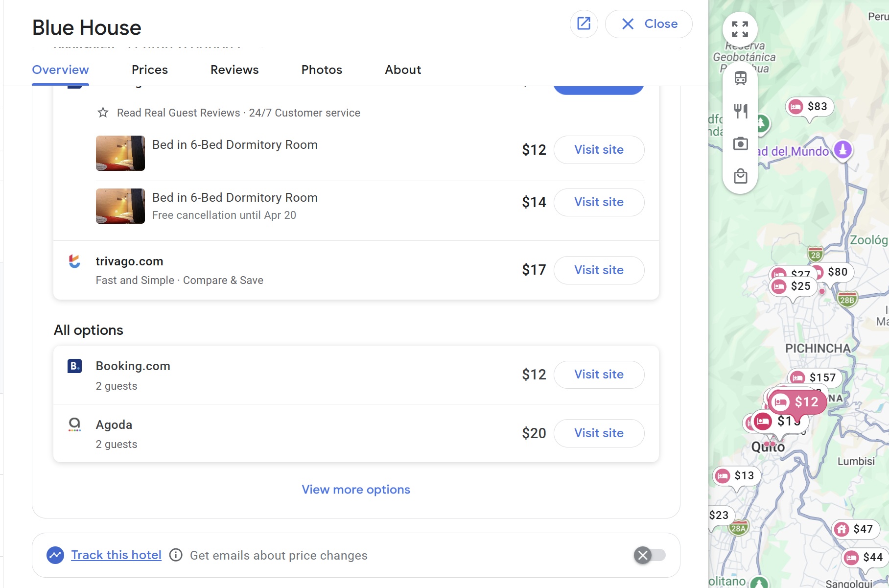The width and height of the screenshot is (889, 588).
Task: Show photo attractions on the map
Action: (740, 143)
